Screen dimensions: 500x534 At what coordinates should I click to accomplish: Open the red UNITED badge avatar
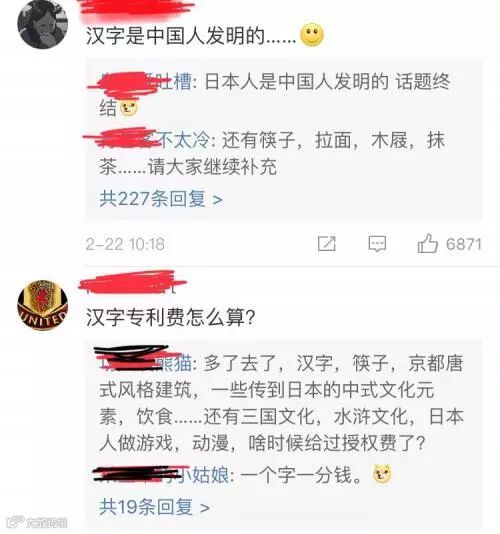point(43,305)
